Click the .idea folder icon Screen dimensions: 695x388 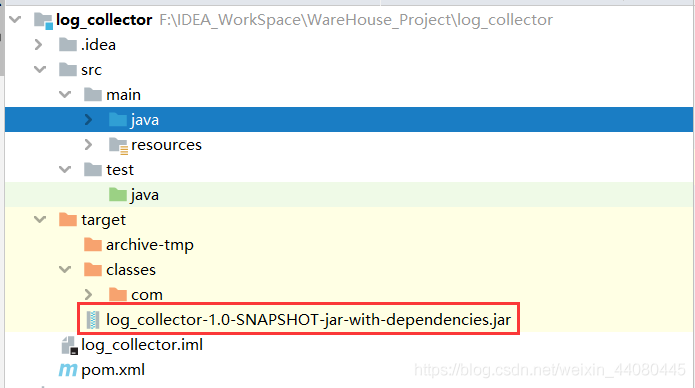pos(68,45)
